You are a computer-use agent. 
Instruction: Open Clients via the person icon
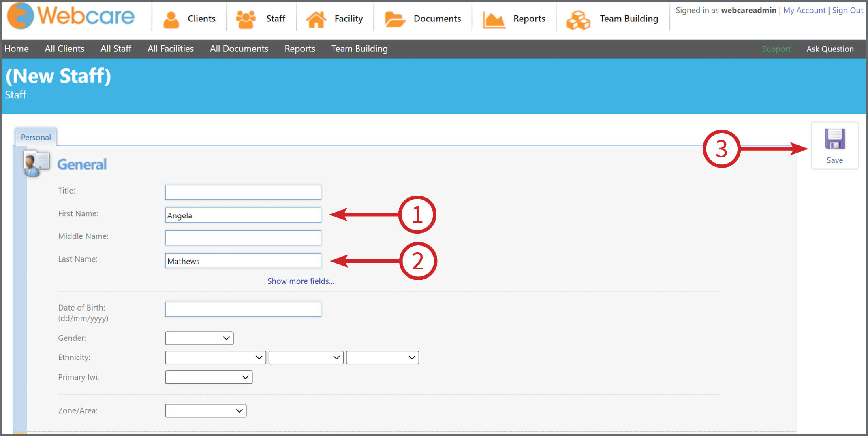[171, 18]
